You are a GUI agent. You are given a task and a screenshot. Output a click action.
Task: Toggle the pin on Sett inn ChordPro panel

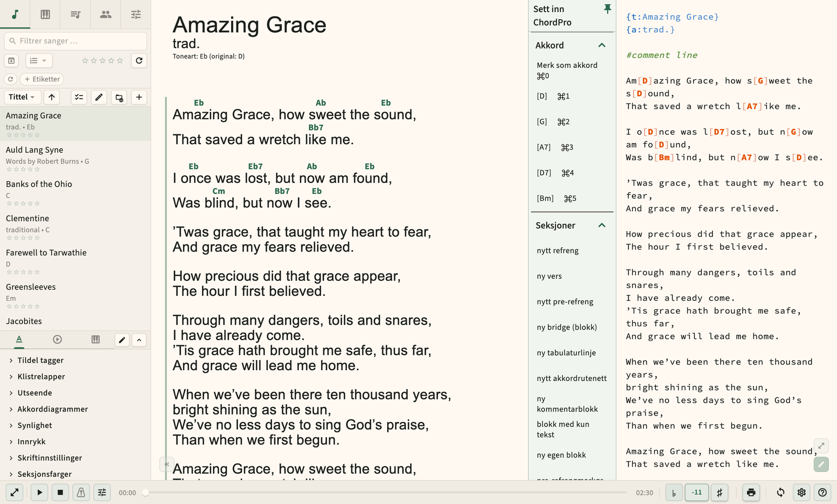[x=607, y=9]
